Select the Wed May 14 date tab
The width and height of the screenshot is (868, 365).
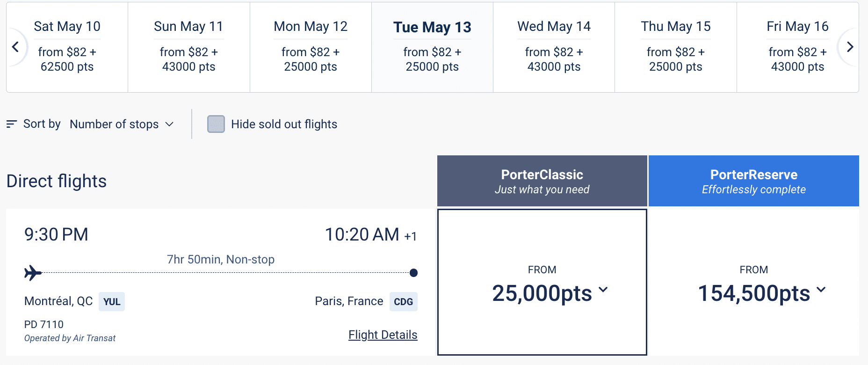point(554,47)
